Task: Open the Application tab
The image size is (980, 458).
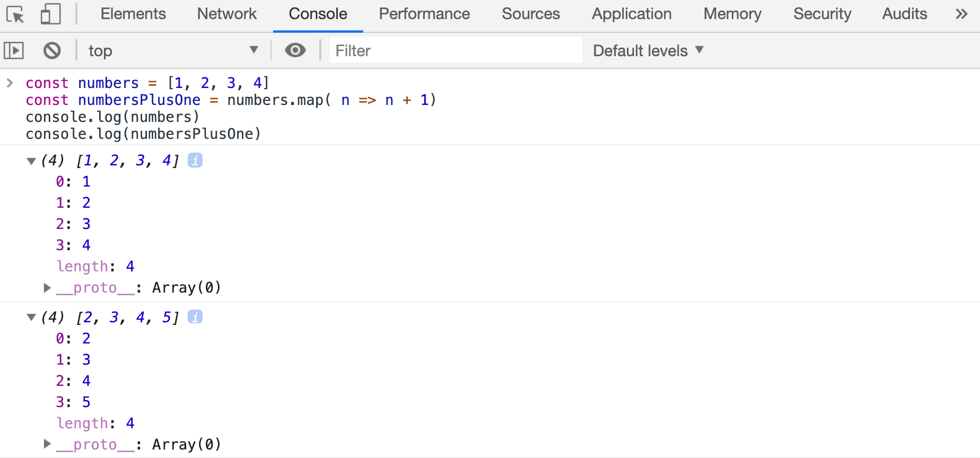Action: point(632,14)
